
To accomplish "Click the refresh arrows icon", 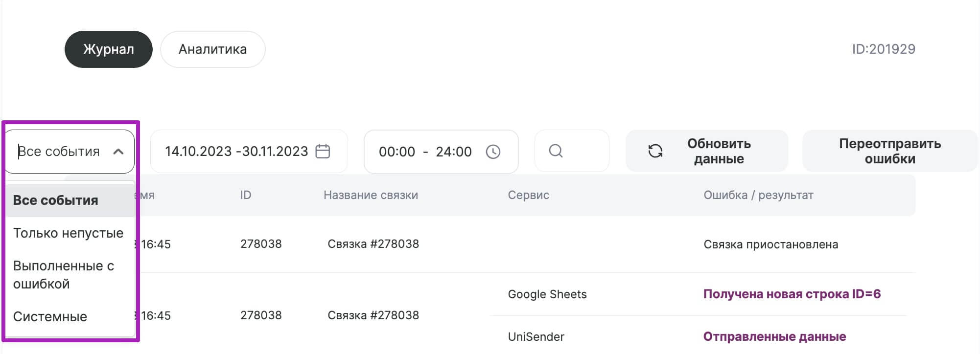I will point(655,151).
